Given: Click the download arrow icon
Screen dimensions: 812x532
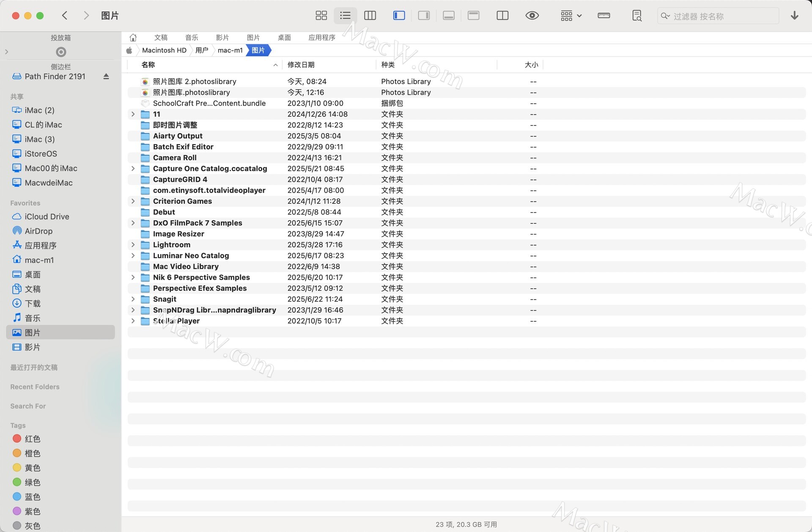Looking at the screenshot, I should point(794,16).
